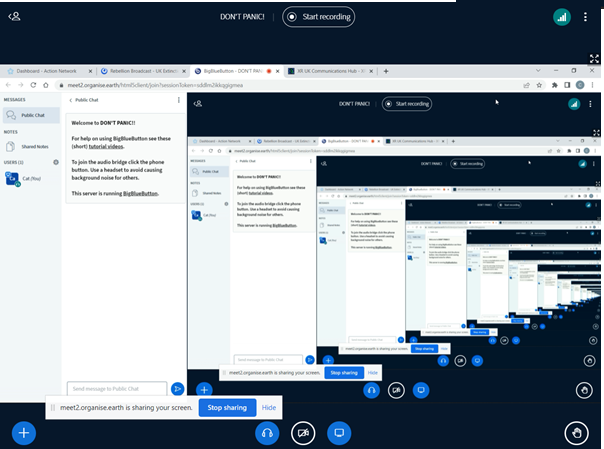Image resolution: width=604 pixels, height=449 pixels.
Task: Click the second-level raise hand button
Action: [x=584, y=390]
